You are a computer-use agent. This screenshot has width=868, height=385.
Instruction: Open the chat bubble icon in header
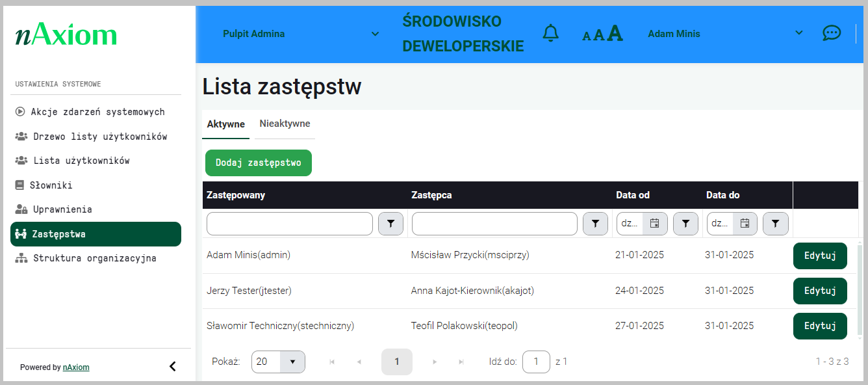(832, 33)
